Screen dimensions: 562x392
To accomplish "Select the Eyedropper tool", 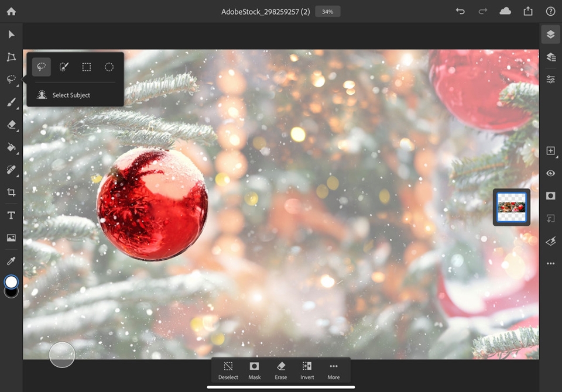I will tap(11, 260).
